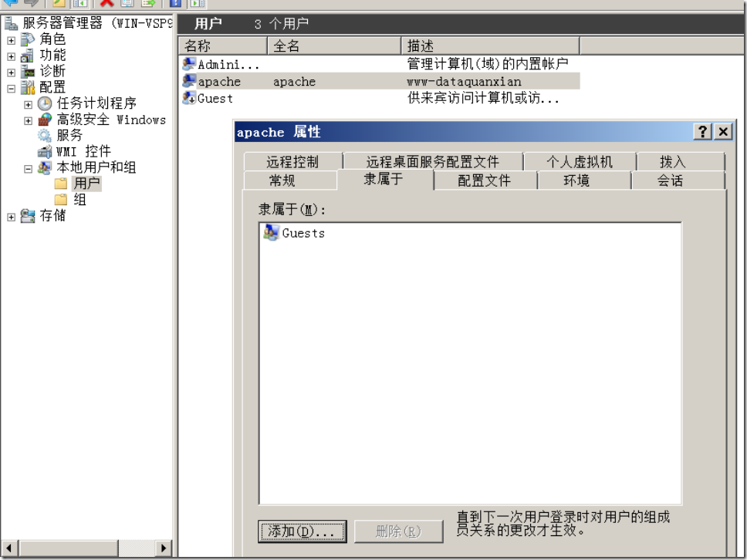This screenshot has height=560, width=747.
Task: Select the Guest user name
Action: [x=215, y=99]
